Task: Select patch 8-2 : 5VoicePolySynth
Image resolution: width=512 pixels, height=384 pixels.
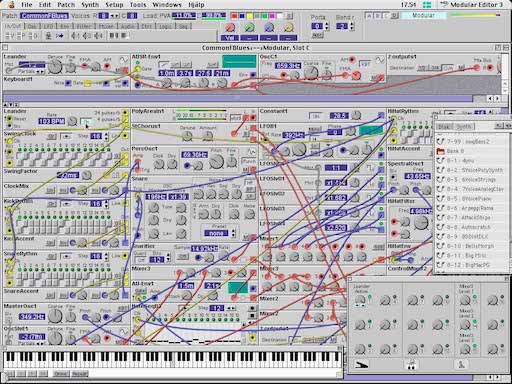Action: tap(471, 170)
